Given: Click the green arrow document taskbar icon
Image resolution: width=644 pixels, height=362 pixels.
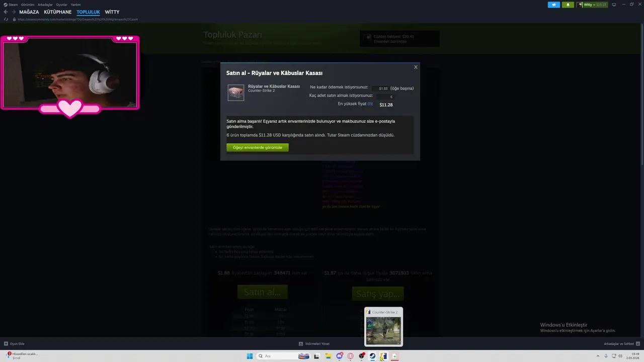Looking at the screenshot, I should (394, 356).
